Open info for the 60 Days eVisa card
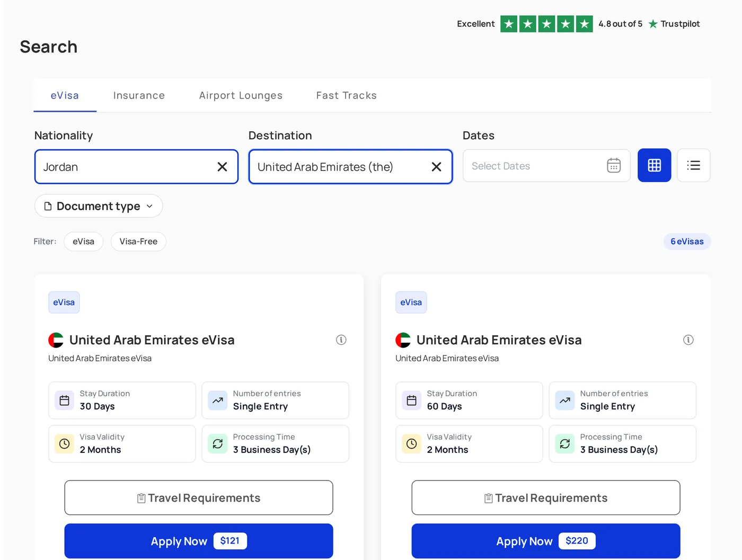The height and width of the screenshot is (560, 742). pyautogui.click(x=688, y=340)
